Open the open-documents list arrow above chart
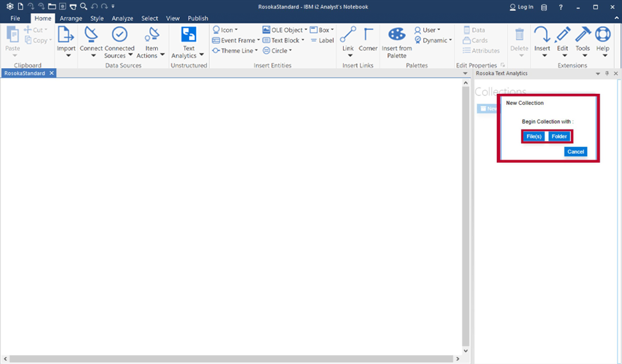622x364 pixels. click(x=465, y=73)
